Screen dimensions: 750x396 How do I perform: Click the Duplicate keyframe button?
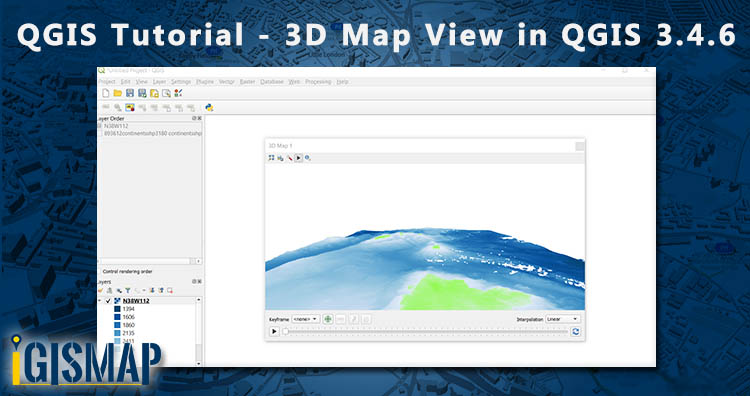click(366, 319)
